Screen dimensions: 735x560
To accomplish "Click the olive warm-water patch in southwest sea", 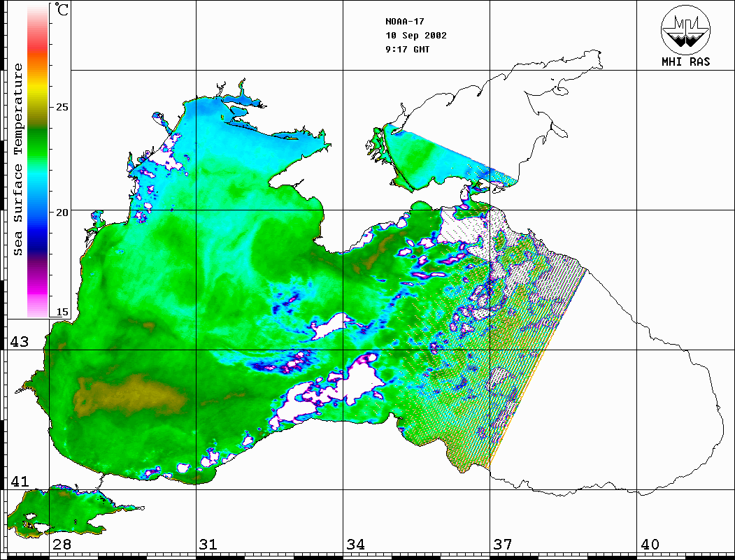I will (x=129, y=394).
